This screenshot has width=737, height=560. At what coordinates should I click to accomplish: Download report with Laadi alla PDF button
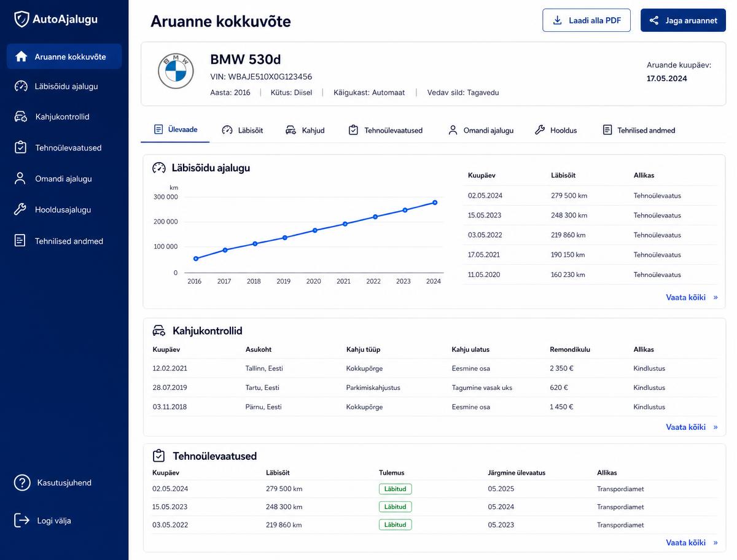(587, 20)
